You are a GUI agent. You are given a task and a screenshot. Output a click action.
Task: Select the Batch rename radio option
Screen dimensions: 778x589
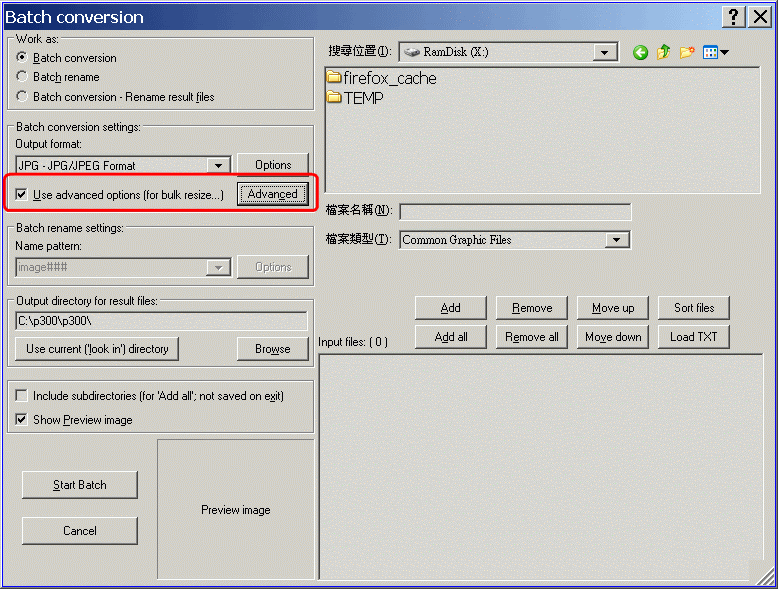pyautogui.click(x=23, y=77)
